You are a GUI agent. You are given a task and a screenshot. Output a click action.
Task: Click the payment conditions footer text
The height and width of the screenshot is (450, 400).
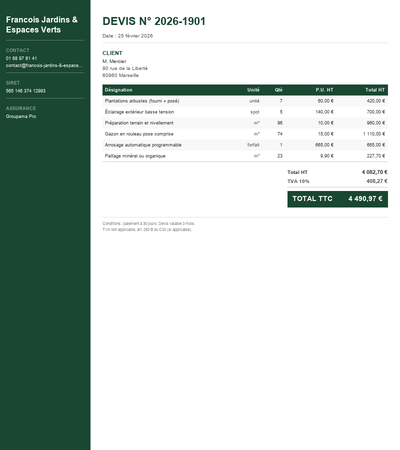tap(149, 227)
